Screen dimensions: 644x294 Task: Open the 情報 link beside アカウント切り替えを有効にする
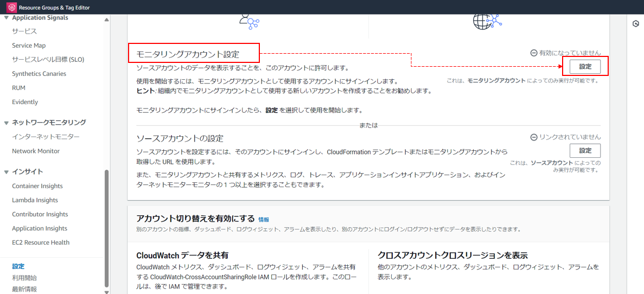click(264, 220)
